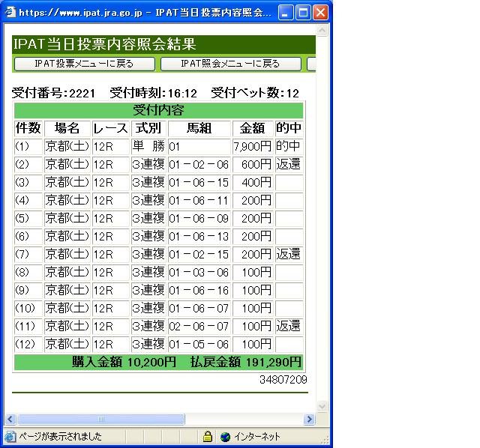Screen dimensions: 480x448
Task: Click the '01－05－06' horse combination
Action: click(x=199, y=345)
